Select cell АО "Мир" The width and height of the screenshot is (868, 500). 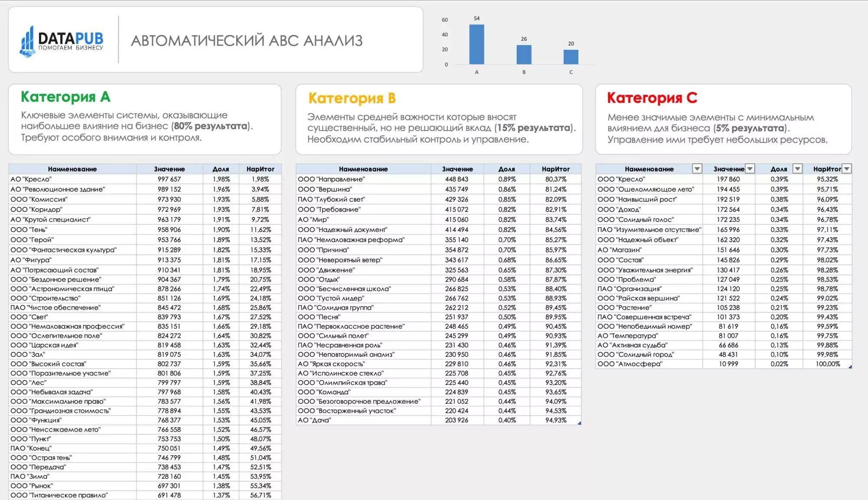coord(364,219)
